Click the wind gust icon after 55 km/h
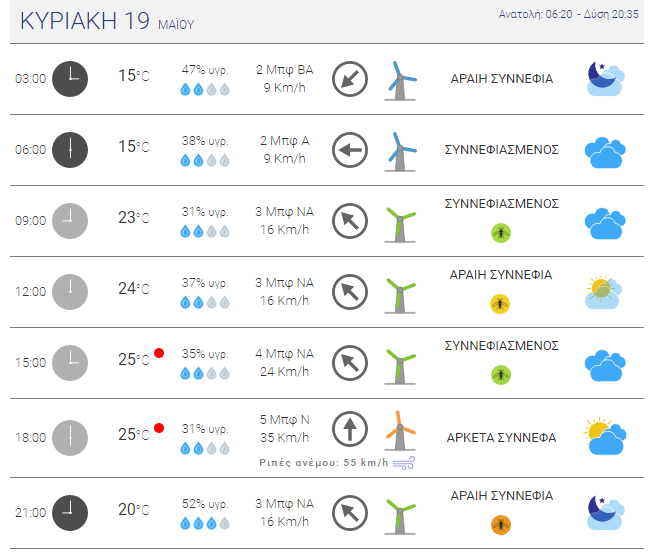The height and width of the screenshot is (552, 662). pyautogui.click(x=404, y=463)
